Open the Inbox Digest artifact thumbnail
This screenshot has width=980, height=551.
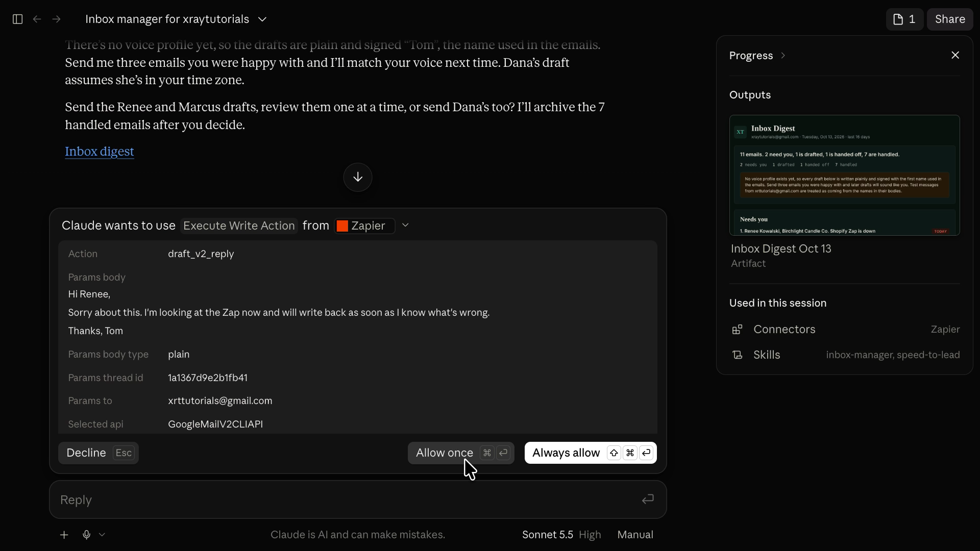844,175
